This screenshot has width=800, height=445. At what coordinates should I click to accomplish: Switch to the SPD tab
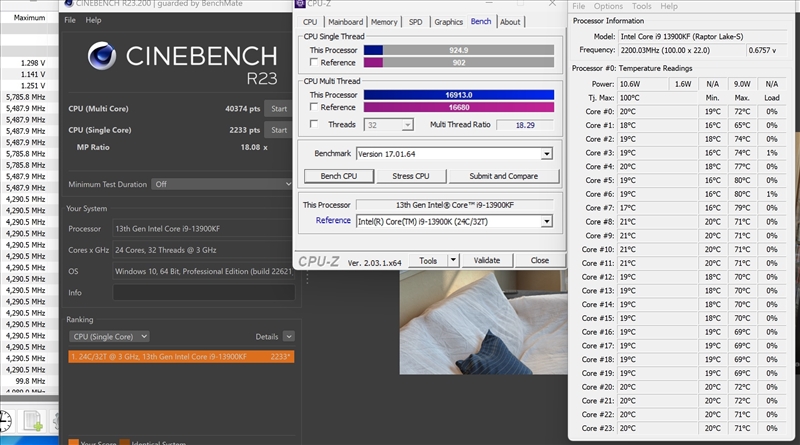click(x=415, y=22)
